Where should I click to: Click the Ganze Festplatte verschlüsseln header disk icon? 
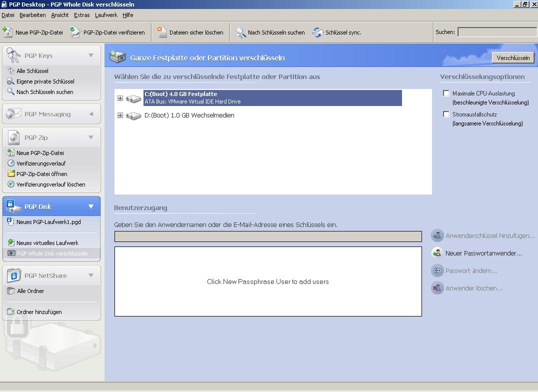coord(117,56)
